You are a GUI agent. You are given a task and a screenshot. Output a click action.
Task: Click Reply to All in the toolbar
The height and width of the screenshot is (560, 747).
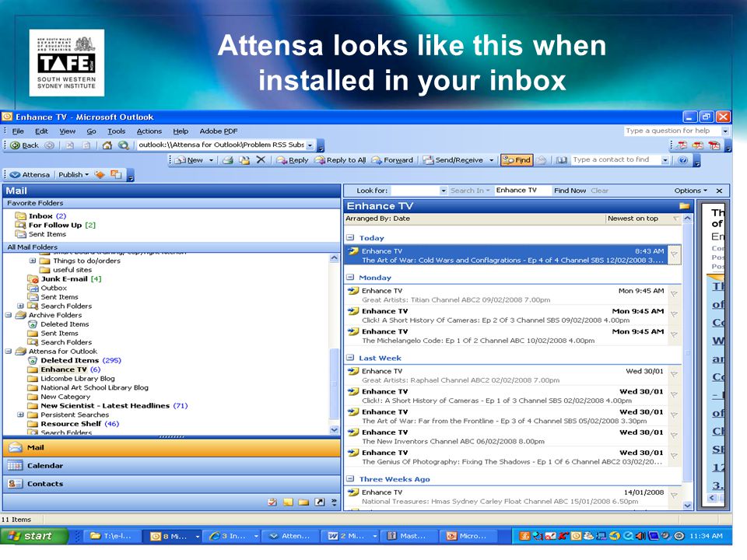(340, 160)
